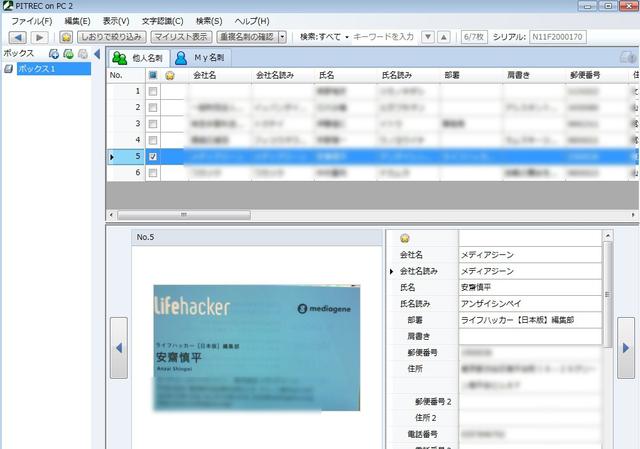Click 重複名刺の確認 button
This screenshot has height=449, width=640.
coord(247,37)
